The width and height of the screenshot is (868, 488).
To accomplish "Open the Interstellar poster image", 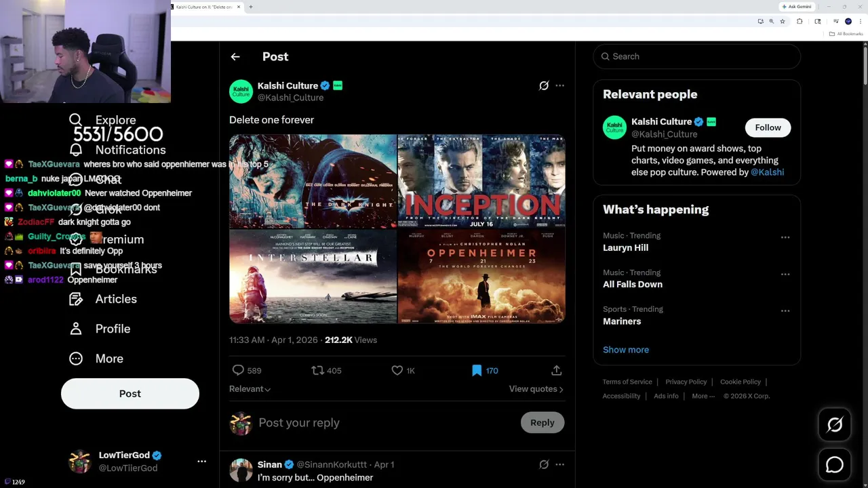I will coord(313,277).
